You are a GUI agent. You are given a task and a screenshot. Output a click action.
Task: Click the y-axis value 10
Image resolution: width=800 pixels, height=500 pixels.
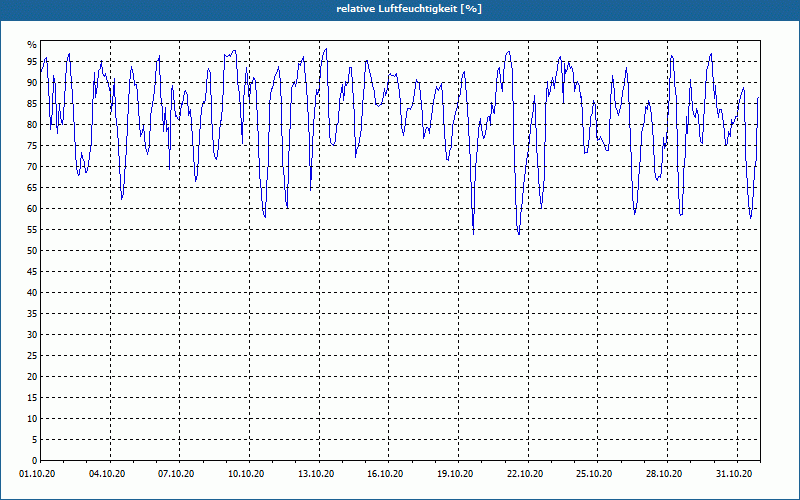tap(32, 418)
